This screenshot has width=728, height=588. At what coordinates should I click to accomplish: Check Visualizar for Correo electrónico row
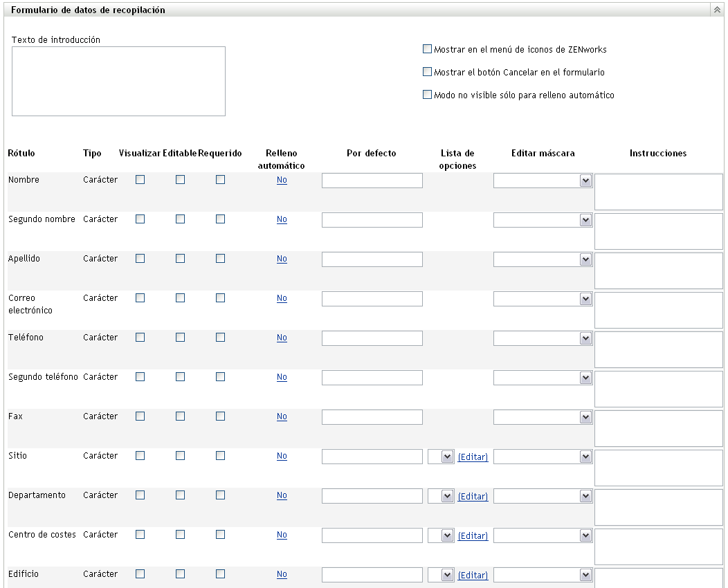[140, 297]
